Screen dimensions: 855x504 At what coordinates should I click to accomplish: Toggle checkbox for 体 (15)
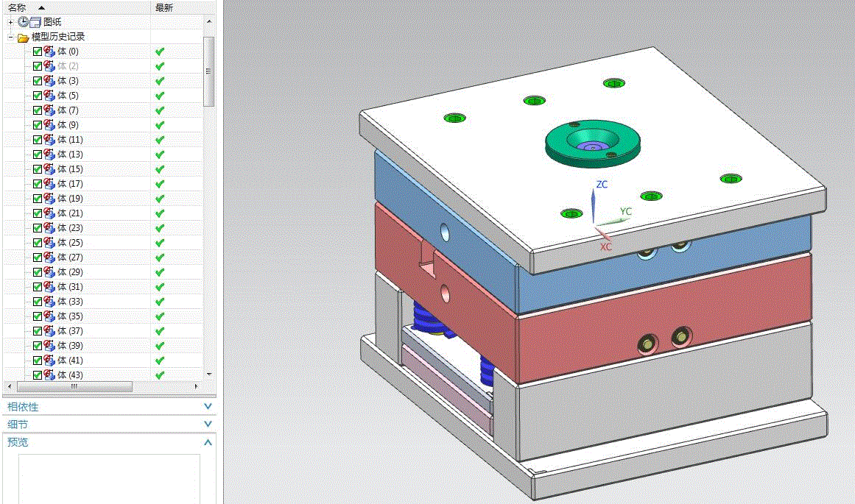point(38,169)
